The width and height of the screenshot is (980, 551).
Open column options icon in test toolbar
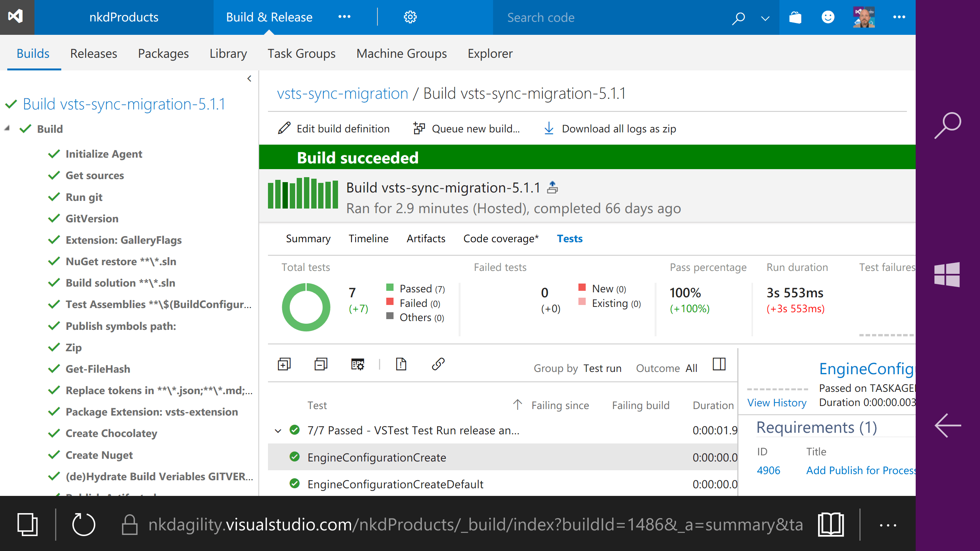point(358,364)
